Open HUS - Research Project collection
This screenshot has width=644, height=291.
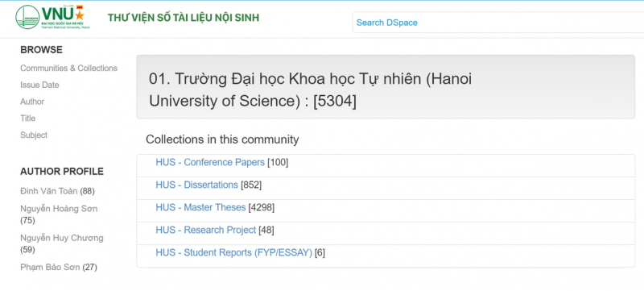[206, 231]
